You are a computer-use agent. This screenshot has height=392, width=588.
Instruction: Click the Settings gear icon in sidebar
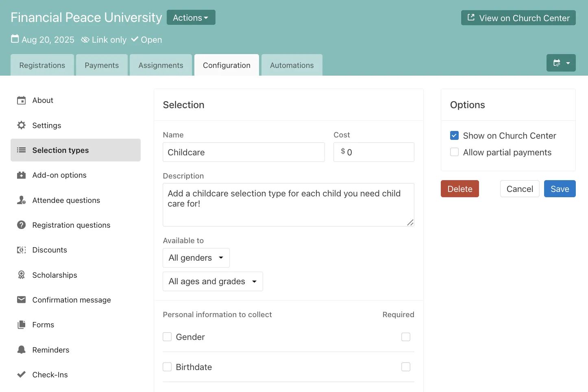click(x=21, y=125)
